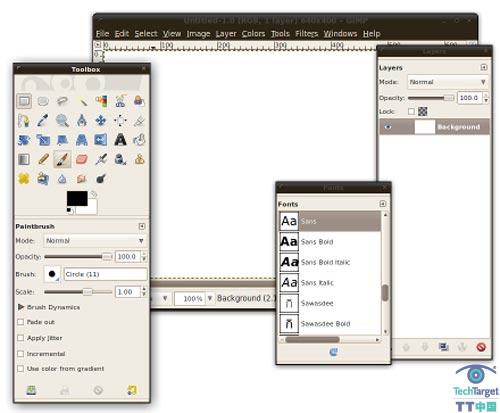Open the Layer menu
500x413 pixels.
226,34
